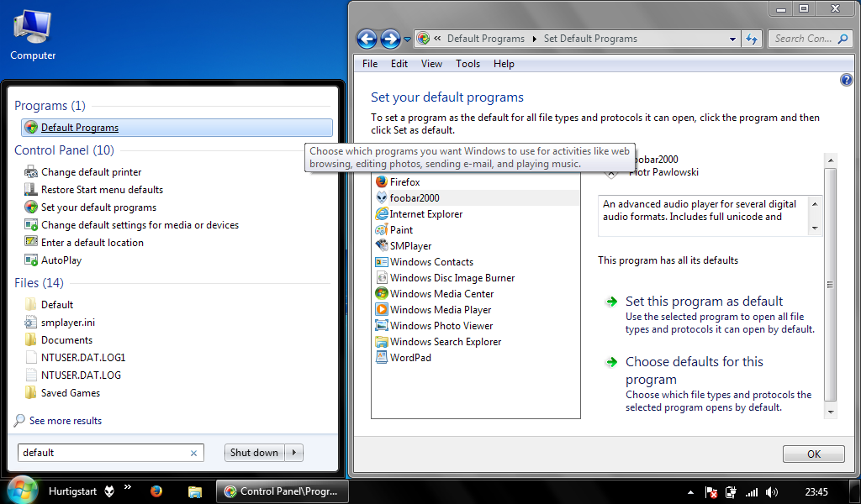This screenshot has height=504, width=861.
Task: Open the Help menu
Action: click(x=504, y=64)
